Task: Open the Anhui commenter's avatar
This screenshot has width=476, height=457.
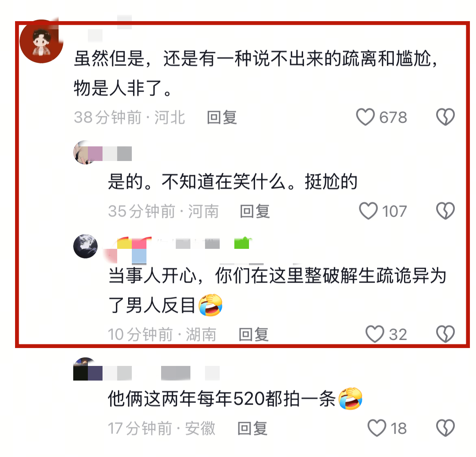Action: click(85, 369)
